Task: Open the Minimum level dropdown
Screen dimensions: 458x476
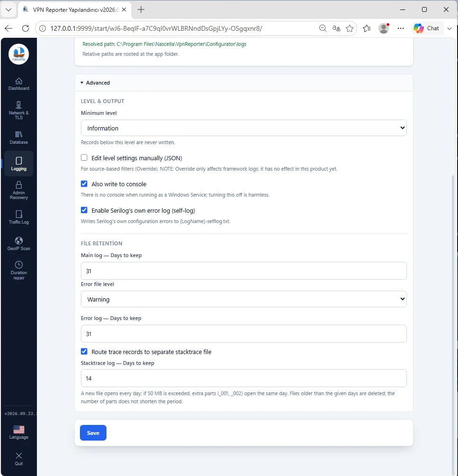Action: pos(244,128)
